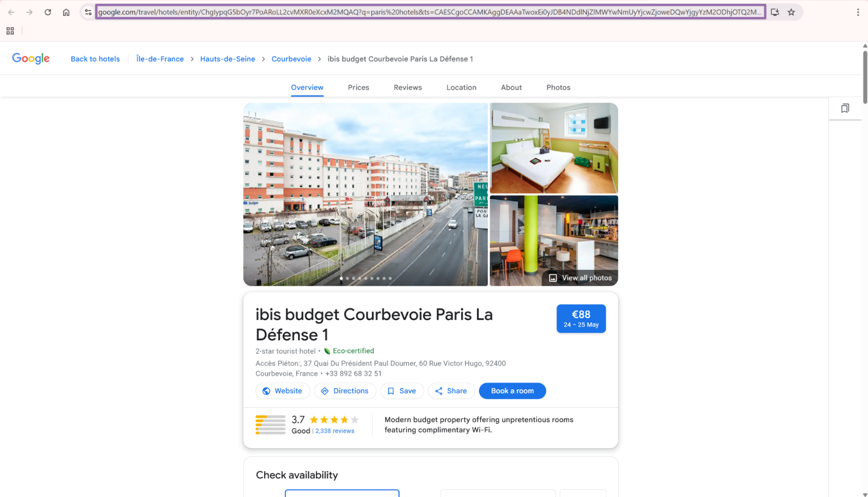
Task: Switch to the Overview tab
Action: [307, 87]
